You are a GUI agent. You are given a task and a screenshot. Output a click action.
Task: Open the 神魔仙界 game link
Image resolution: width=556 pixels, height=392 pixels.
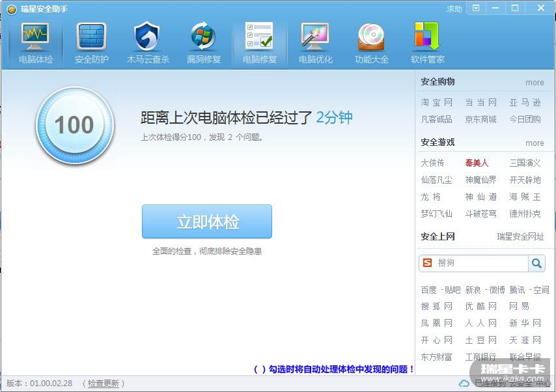[481, 180]
